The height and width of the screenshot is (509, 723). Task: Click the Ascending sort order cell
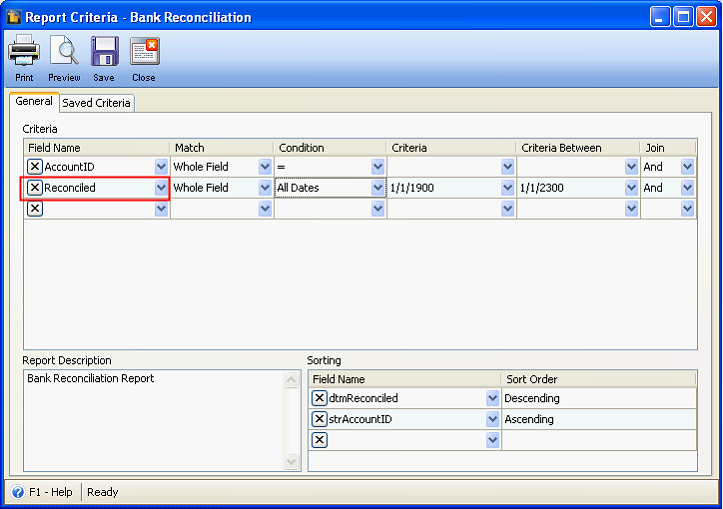599,419
